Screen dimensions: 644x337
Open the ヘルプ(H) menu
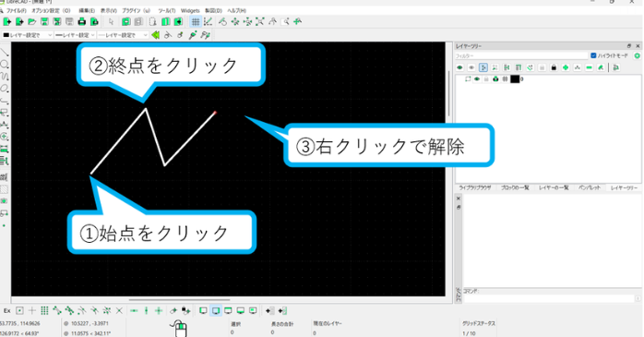point(236,11)
